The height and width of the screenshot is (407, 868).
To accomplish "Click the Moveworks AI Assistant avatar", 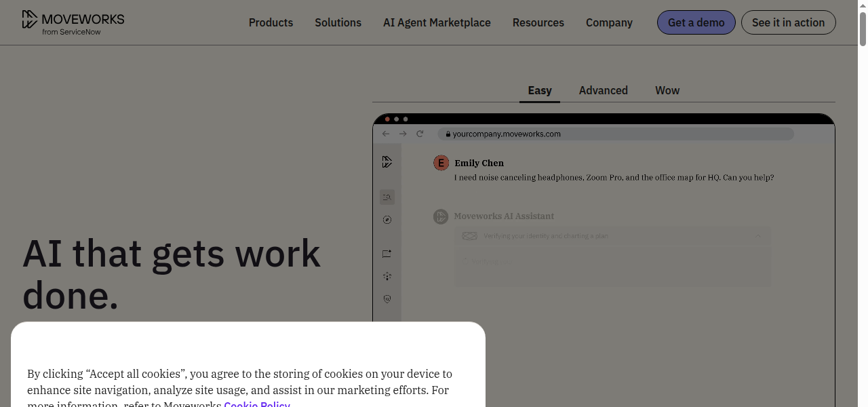I will tap(441, 216).
